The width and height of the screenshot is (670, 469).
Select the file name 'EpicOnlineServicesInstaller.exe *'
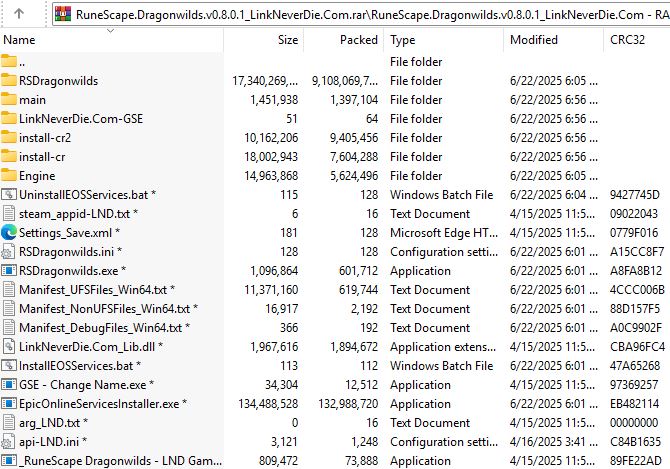(x=103, y=404)
